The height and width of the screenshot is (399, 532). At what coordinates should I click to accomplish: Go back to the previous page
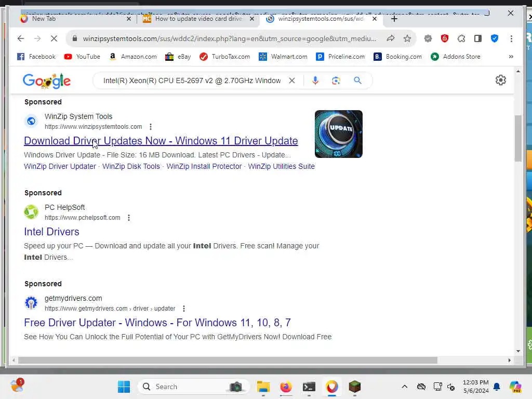(x=21, y=38)
